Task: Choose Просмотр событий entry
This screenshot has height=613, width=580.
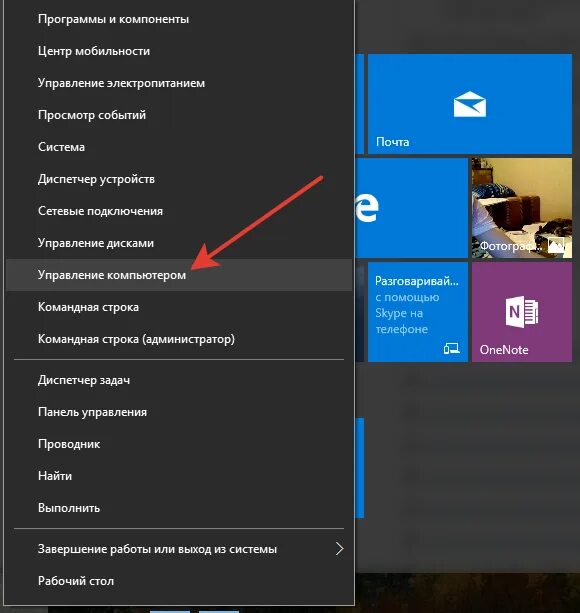Action: click(x=179, y=115)
